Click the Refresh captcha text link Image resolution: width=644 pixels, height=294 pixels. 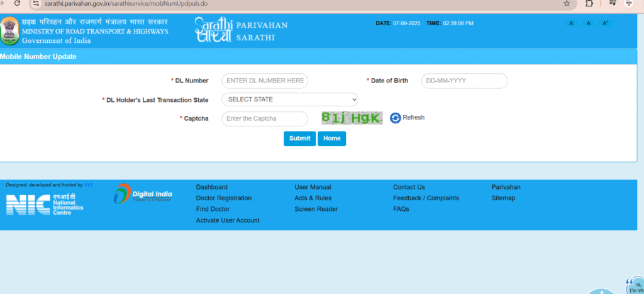point(414,118)
